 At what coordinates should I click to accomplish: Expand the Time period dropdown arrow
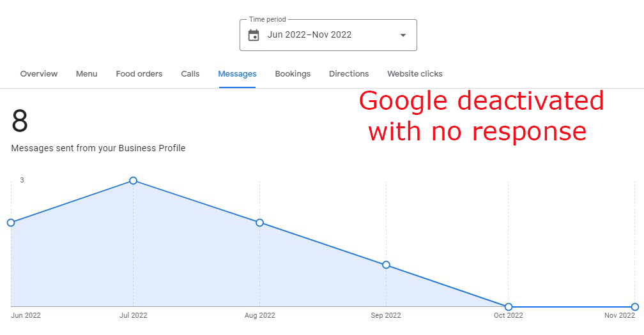pyautogui.click(x=403, y=35)
